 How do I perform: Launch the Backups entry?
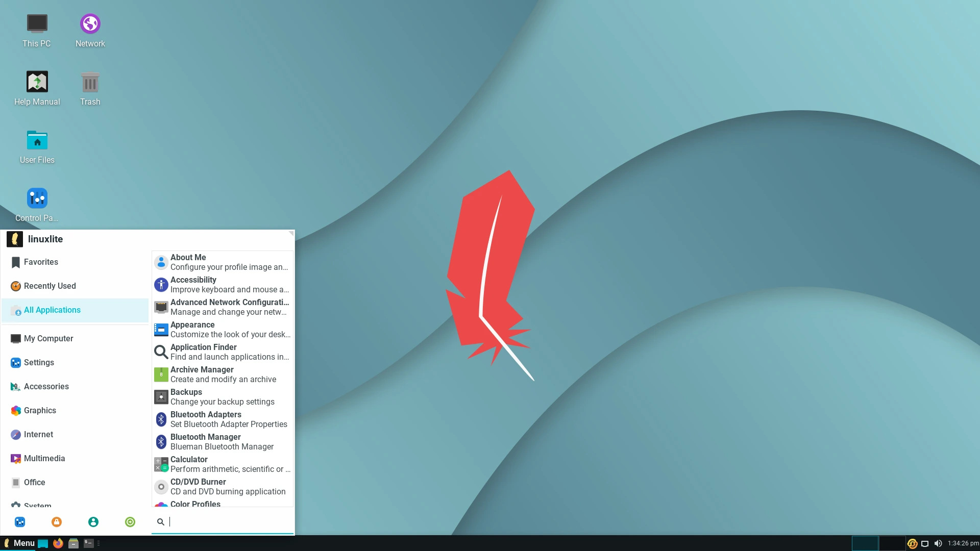coord(223,397)
